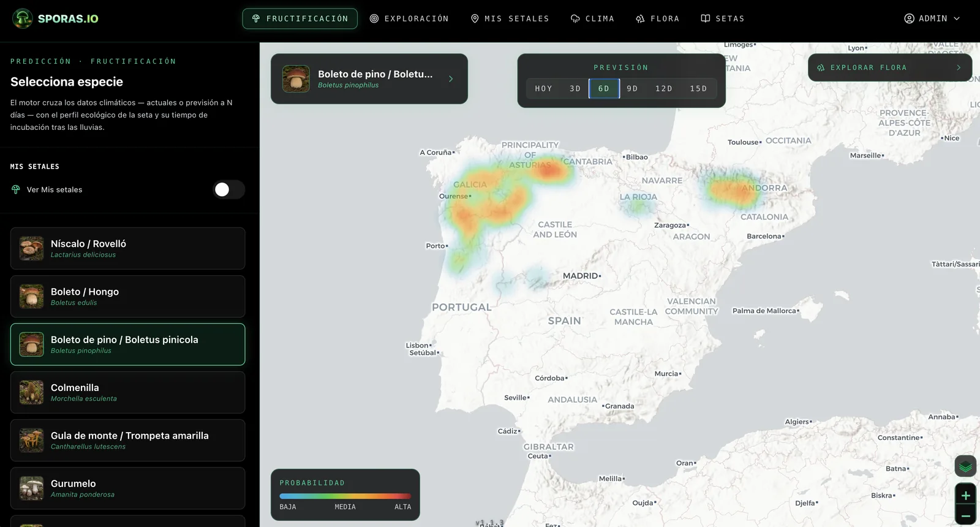This screenshot has width=980, height=527.
Task: Click the Gurumelo mushroom thumbnail
Action: [31, 488]
